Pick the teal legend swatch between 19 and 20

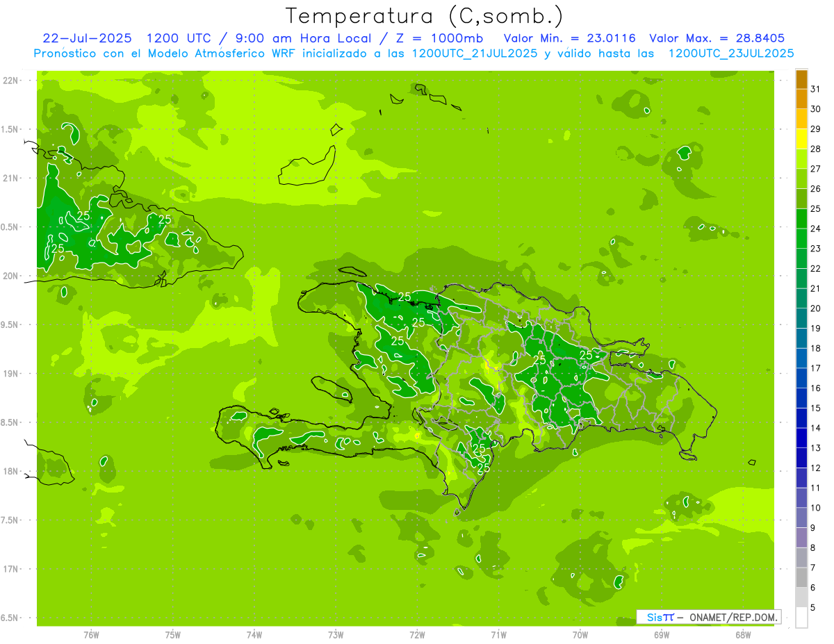[801, 318]
